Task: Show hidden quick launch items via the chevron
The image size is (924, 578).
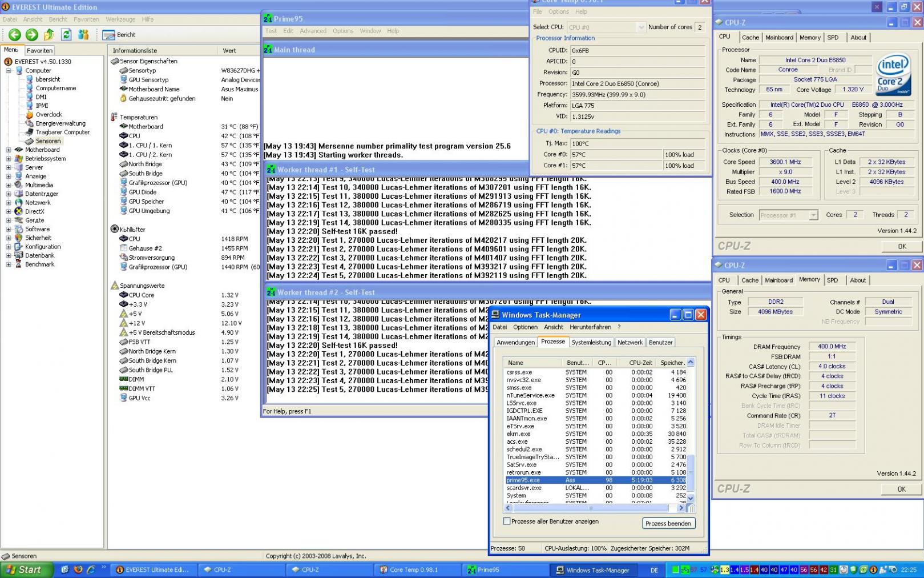Action: click(x=103, y=568)
